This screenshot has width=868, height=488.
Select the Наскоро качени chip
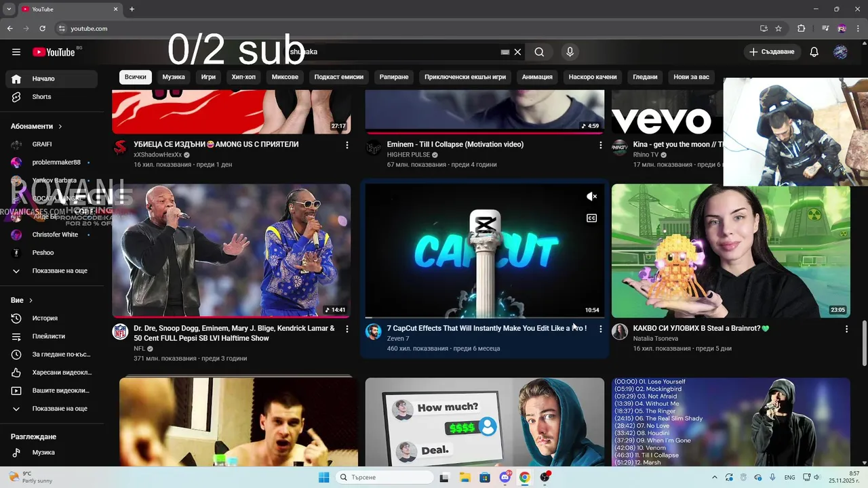593,77
